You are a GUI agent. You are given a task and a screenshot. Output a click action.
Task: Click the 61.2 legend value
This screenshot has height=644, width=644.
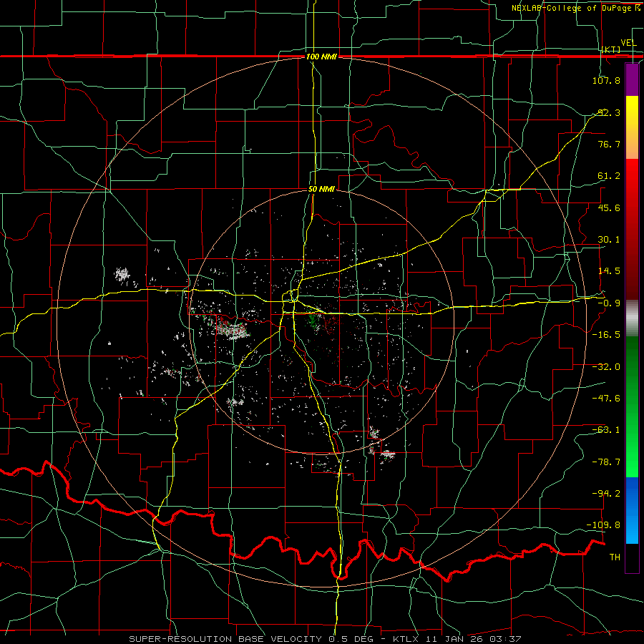[x=608, y=176]
